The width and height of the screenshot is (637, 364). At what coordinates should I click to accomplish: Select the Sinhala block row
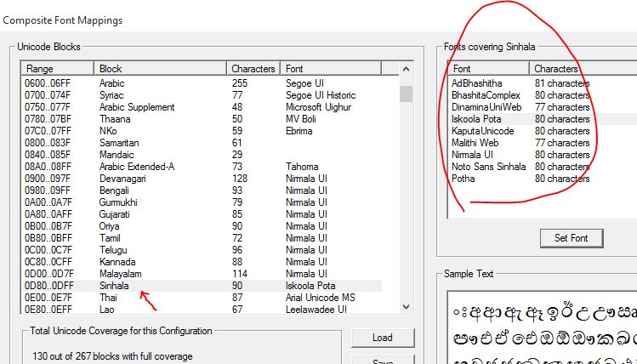pyautogui.click(x=202, y=286)
